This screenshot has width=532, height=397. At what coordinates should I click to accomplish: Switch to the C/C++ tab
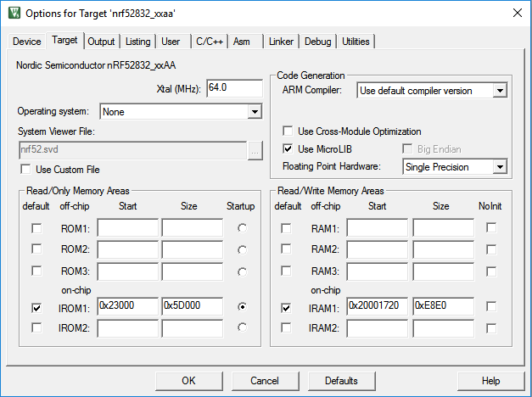(x=210, y=42)
